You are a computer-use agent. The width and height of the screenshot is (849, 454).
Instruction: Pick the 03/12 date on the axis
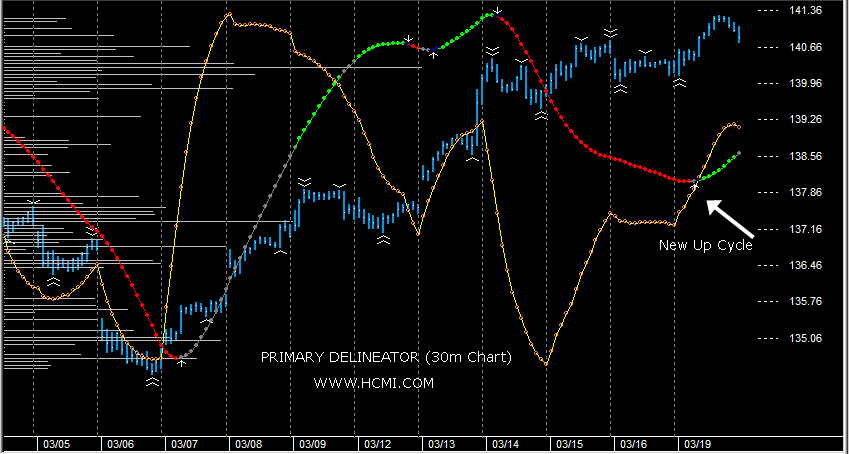pyautogui.click(x=376, y=443)
